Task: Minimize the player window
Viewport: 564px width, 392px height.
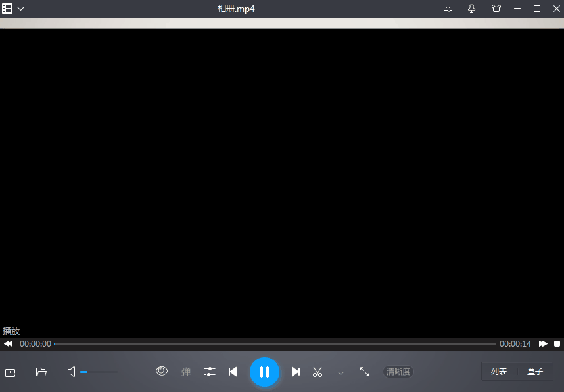Action: 517,9
